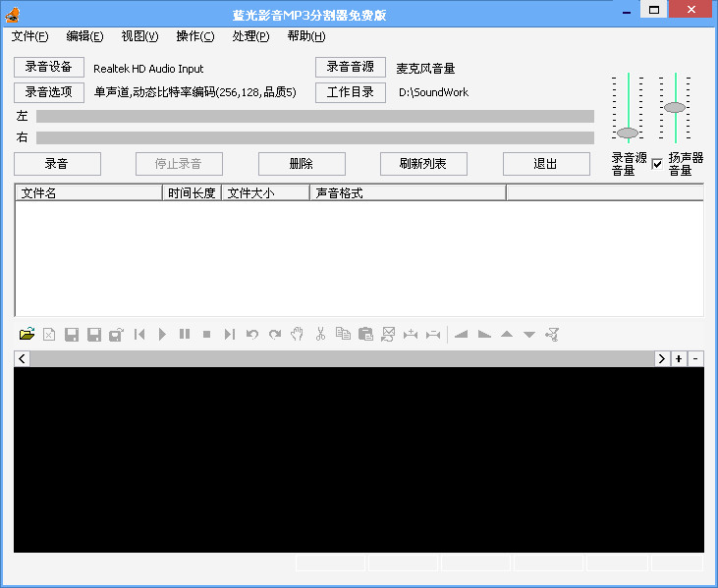Screen dimensions: 718x588
Task: Click the black waveform display area
Action: coord(359,459)
